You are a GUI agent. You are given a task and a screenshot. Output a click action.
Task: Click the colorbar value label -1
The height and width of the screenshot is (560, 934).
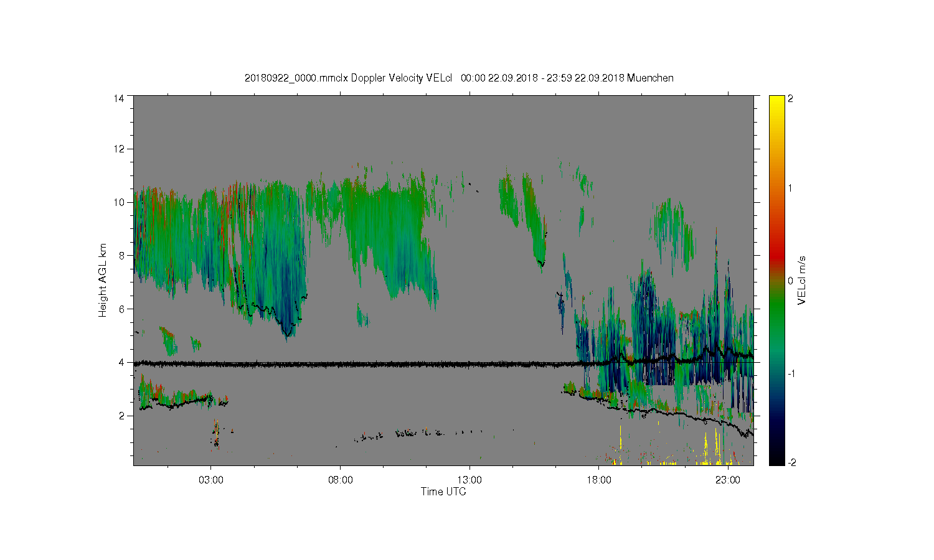tap(791, 373)
